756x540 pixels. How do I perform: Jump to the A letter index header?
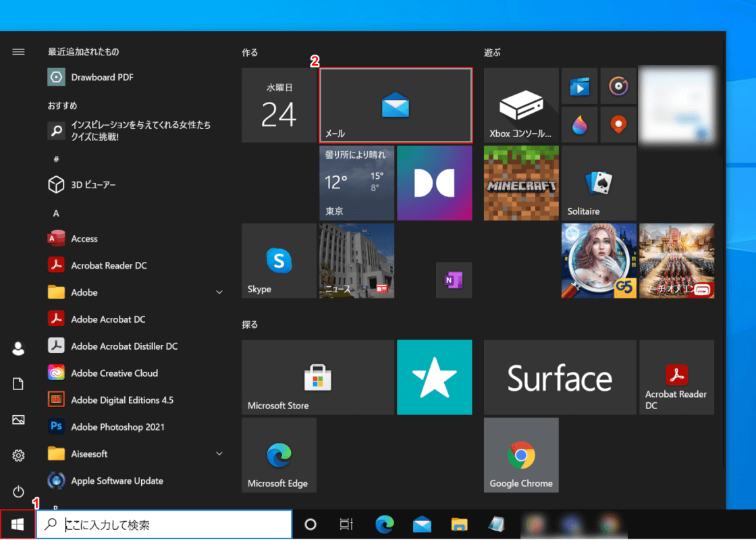[x=56, y=213]
